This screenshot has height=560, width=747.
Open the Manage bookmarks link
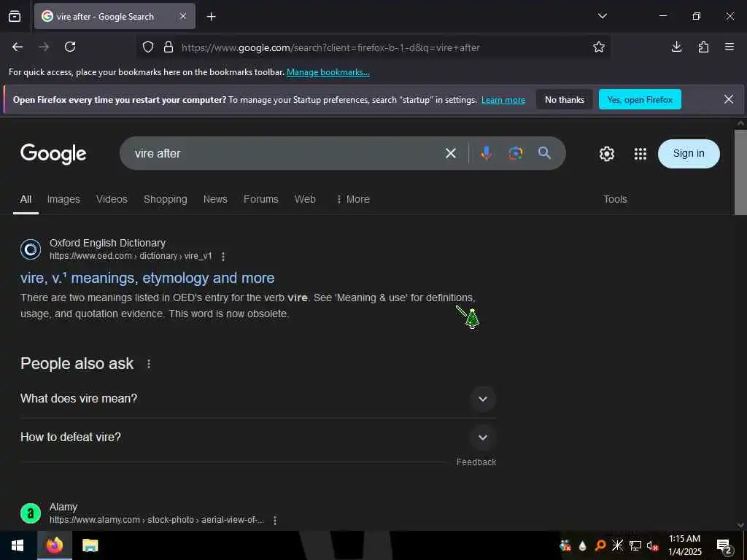click(328, 72)
